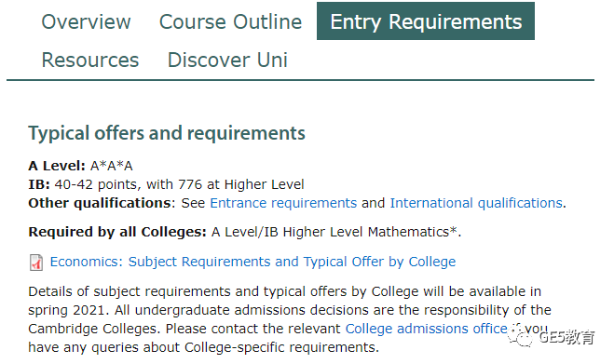This screenshot has width=614, height=364.
Task: Switch to the Overview tab
Action: pos(86,22)
